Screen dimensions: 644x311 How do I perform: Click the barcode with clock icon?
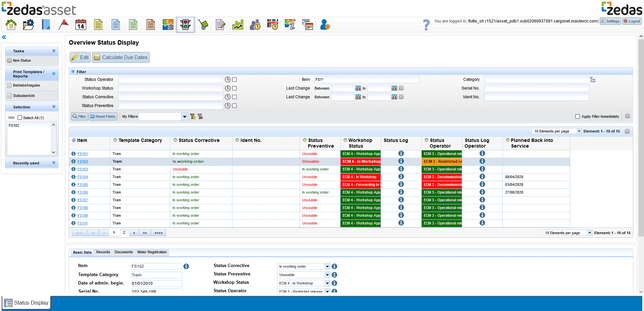pos(272,24)
